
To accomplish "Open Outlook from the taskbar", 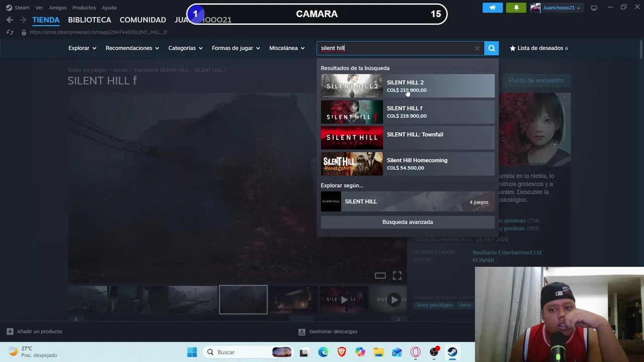I will tap(397, 352).
